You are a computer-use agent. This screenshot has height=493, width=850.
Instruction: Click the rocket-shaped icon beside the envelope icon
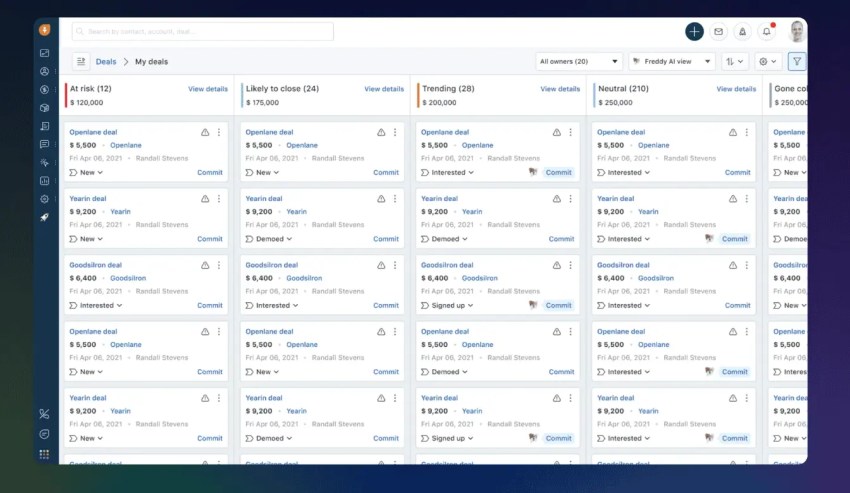tap(742, 31)
